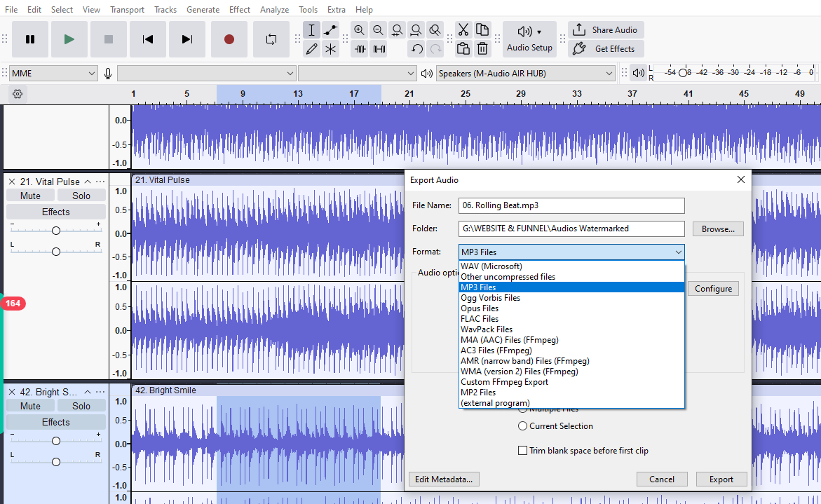Click the Silence audio selection icon
Screen dimensions: 821x504
click(x=379, y=49)
